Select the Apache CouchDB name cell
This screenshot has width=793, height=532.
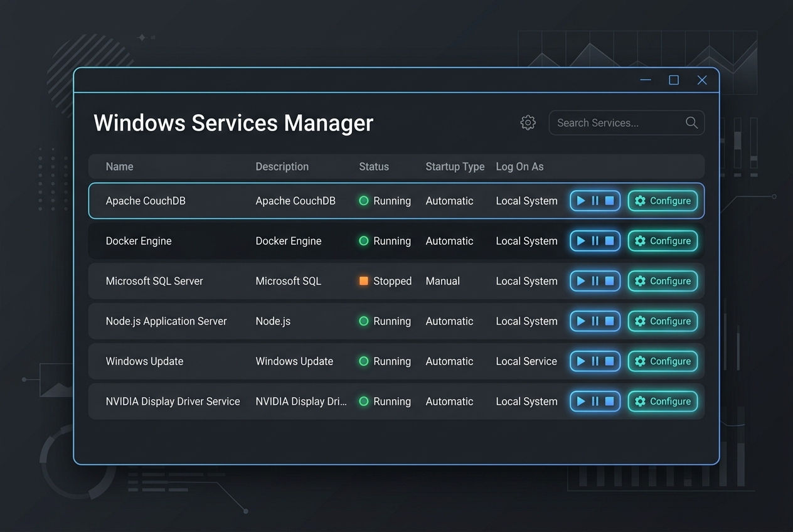point(146,201)
